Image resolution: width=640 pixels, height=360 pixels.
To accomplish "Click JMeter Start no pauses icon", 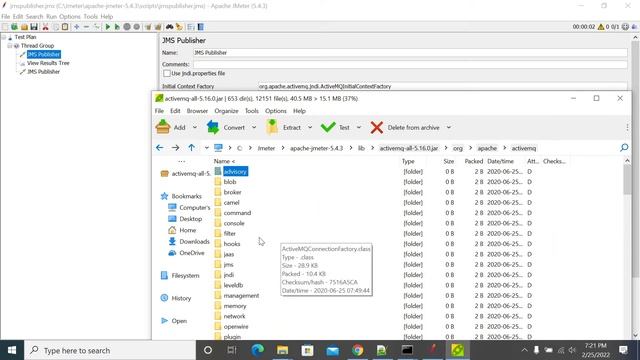I will 117,27.
